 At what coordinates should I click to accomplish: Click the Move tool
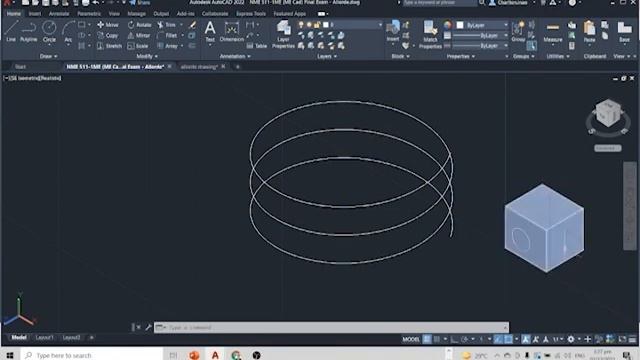(x=108, y=25)
